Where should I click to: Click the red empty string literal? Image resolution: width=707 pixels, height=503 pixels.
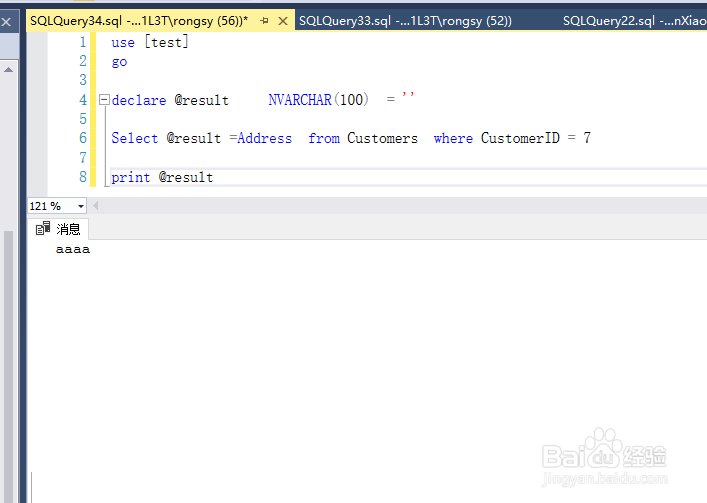(x=408, y=96)
